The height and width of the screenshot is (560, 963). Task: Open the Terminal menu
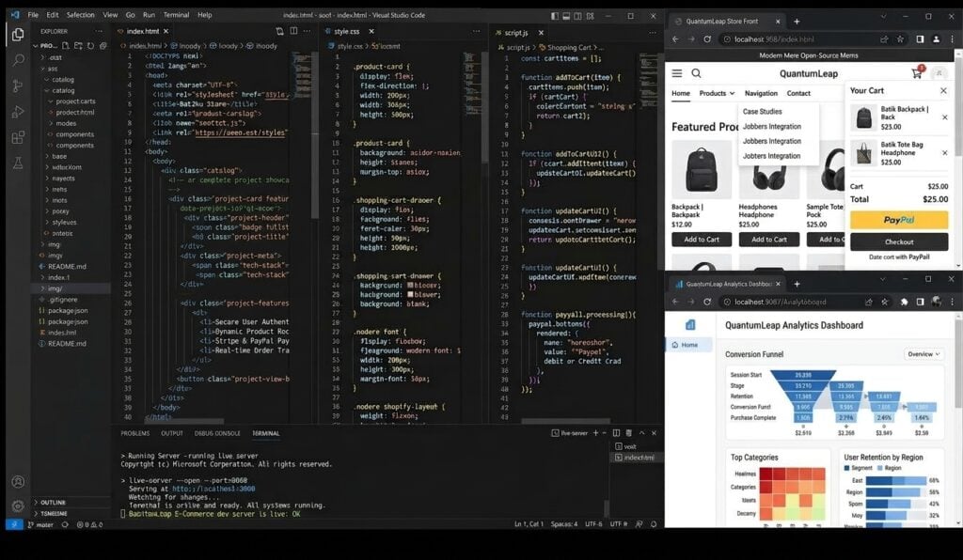(x=176, y=15)
